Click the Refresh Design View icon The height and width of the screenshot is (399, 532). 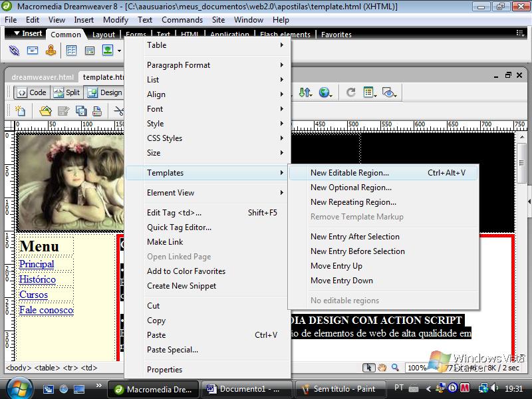[x=350, y=92]
